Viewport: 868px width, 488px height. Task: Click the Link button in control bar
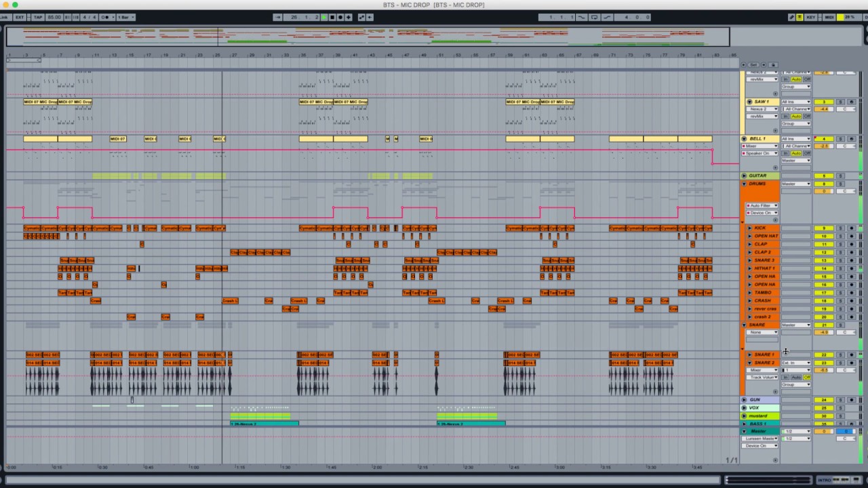tap(5, 17)
